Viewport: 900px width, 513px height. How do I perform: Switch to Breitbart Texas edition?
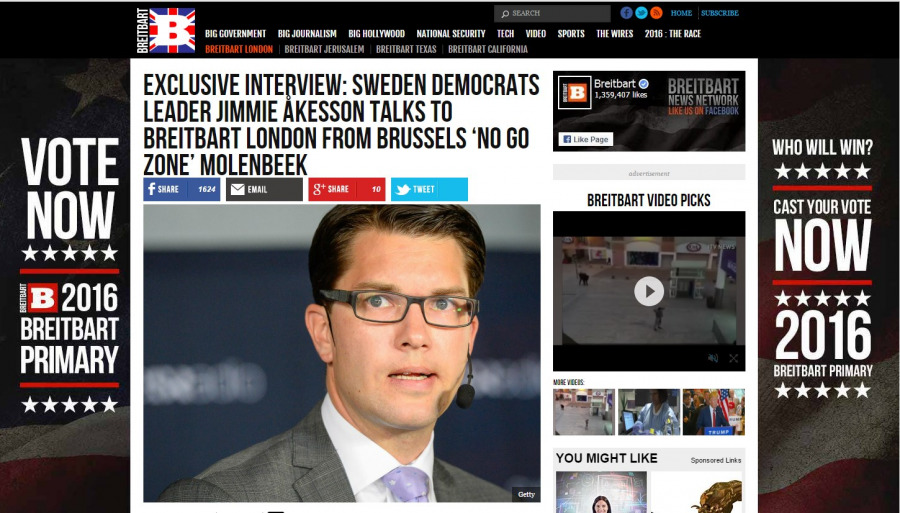coord(406,49)
